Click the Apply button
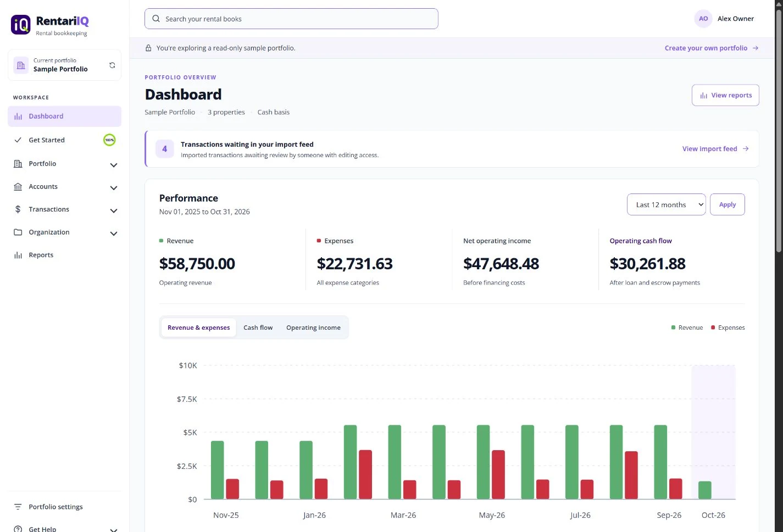The width and height of the screenshot is (783, 532). point(728,204)
